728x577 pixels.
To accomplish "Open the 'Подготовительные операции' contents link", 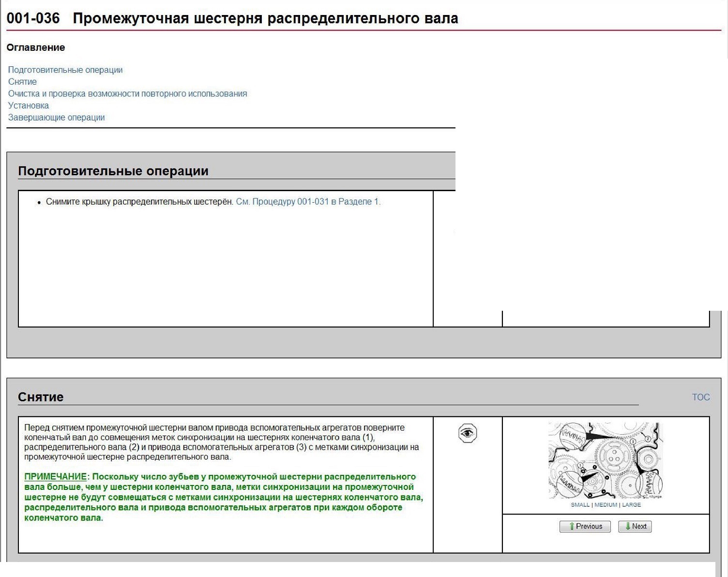I will pos(65,70).
